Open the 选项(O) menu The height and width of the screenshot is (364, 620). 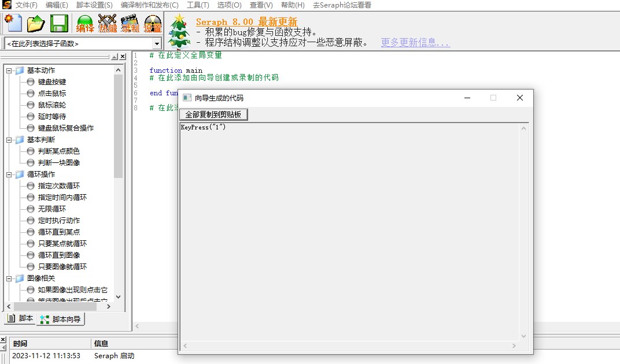(230, 5)
